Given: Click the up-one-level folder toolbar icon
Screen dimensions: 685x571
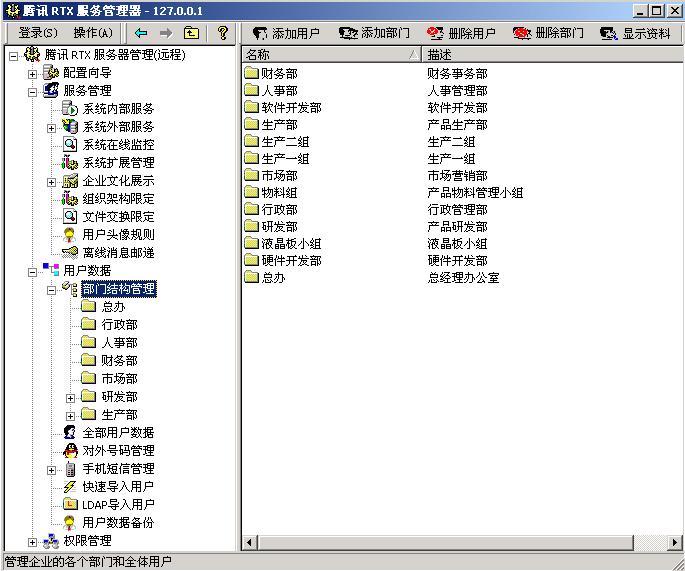Looking at the screenshot, I should click(191, 33).
